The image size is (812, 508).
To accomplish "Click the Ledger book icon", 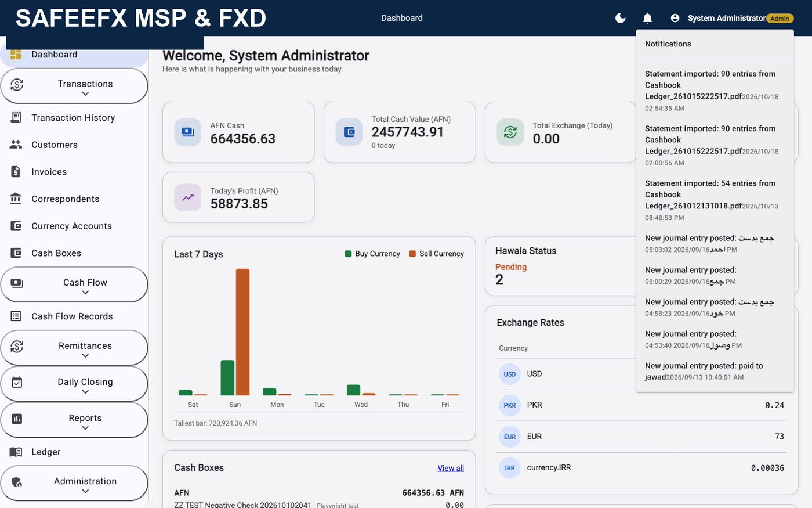I will coord(16,452).
